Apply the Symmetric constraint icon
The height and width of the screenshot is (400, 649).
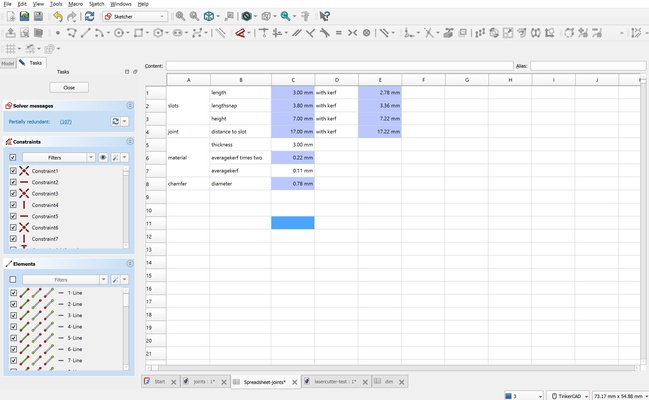(x=352, y=33)
